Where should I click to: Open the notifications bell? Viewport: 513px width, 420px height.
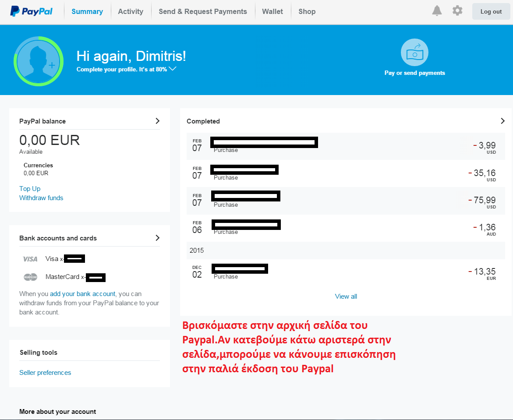coord(437,11)
